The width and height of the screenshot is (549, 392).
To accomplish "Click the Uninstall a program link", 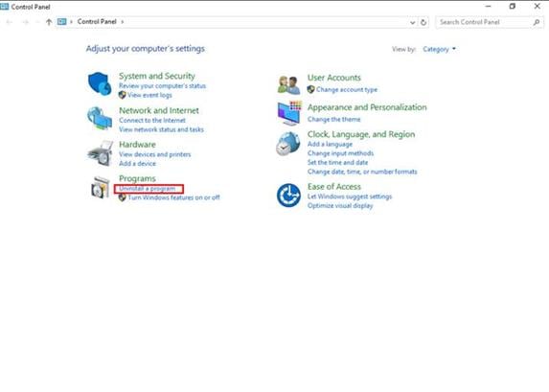I will tap(147, 189).
